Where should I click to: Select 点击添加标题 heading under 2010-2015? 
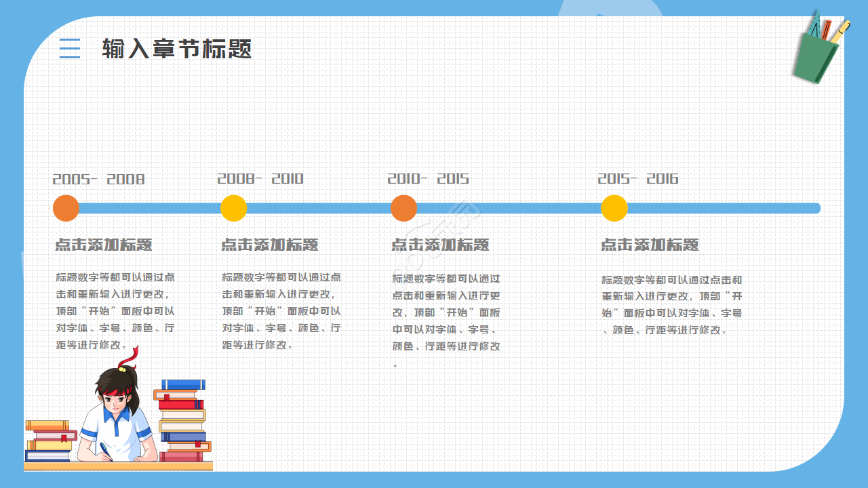tap(441, 245)
